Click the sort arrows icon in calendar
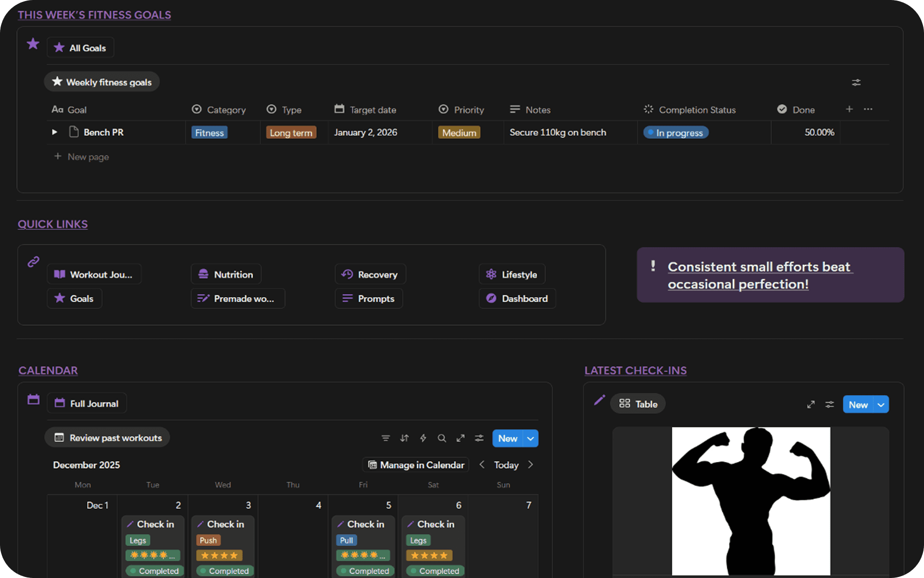This screenshot has width=924, height=578. pyautogui.click(x=404, y=438)
